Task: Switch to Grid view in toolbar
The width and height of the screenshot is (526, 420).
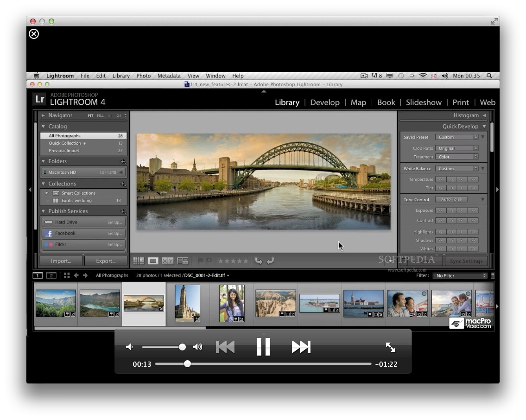Action: pyautogui.click(x=139, y=261)
